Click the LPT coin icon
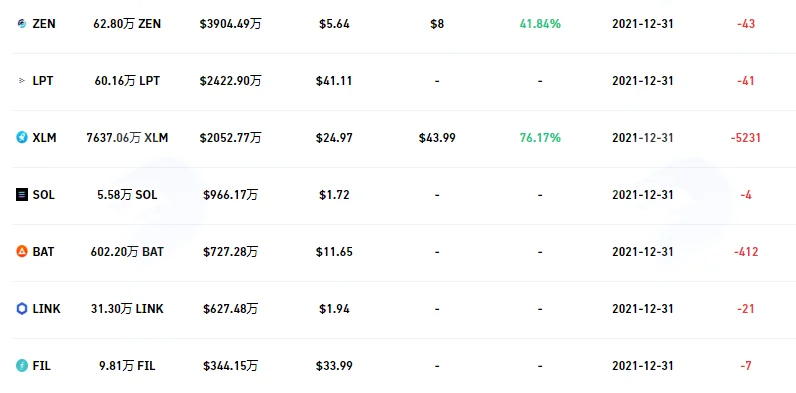796x393 pixels. (x=22, y=81)
